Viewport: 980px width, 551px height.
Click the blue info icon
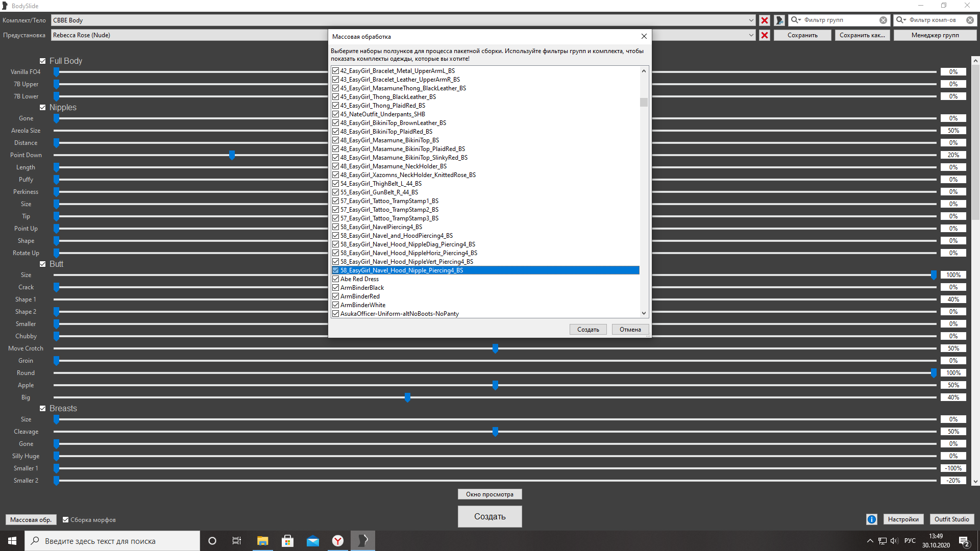871,519
